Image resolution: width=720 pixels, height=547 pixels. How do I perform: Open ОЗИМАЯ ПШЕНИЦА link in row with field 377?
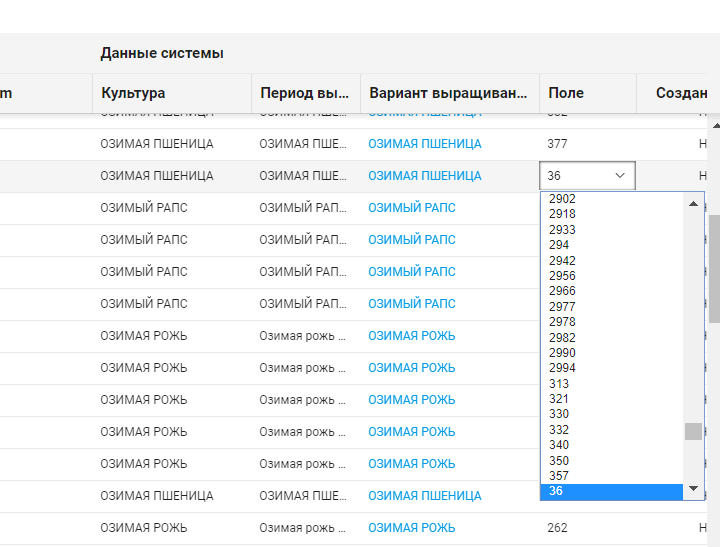tap(424, 144)
